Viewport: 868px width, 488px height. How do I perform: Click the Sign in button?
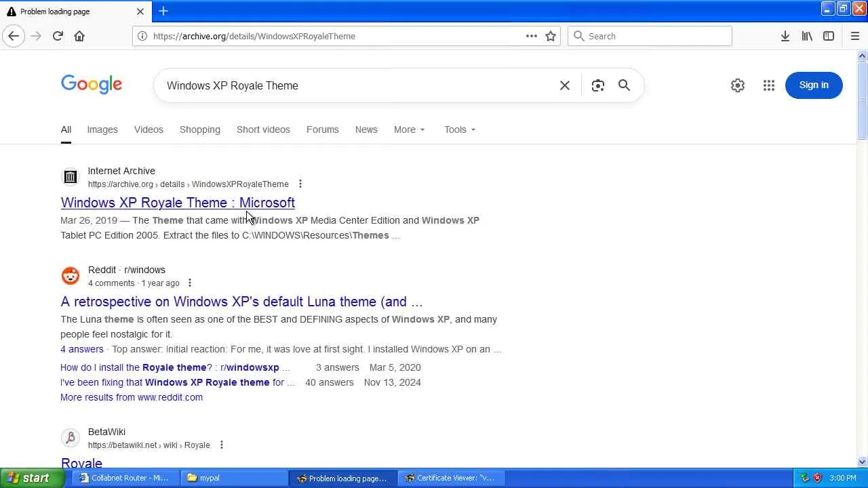814,85
